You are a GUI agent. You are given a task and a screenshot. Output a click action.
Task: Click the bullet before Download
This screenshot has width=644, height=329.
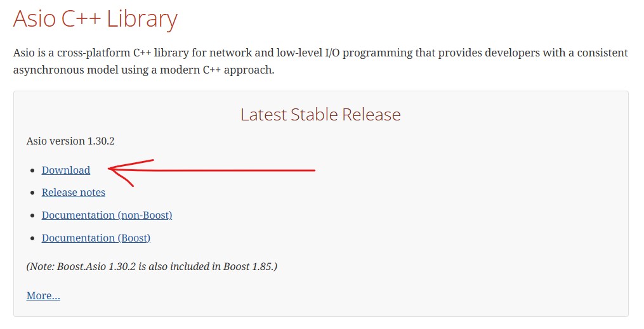click(33, 171)
